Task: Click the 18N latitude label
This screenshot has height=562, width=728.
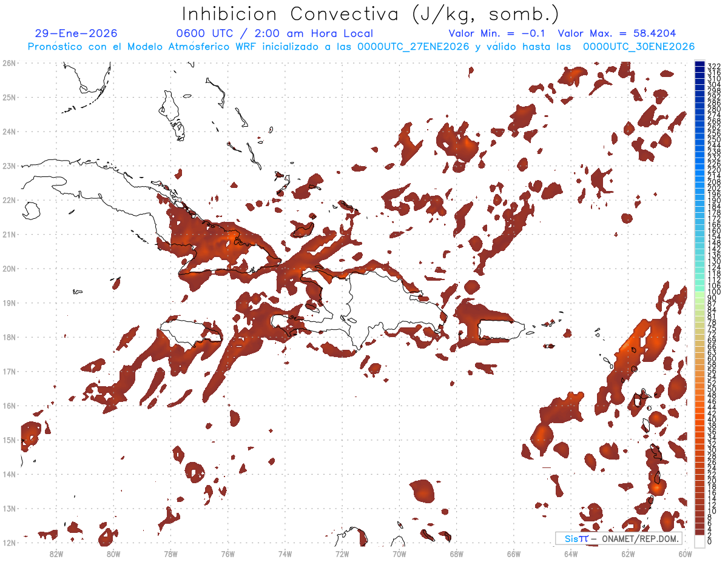Action: [x=9, y=337]
